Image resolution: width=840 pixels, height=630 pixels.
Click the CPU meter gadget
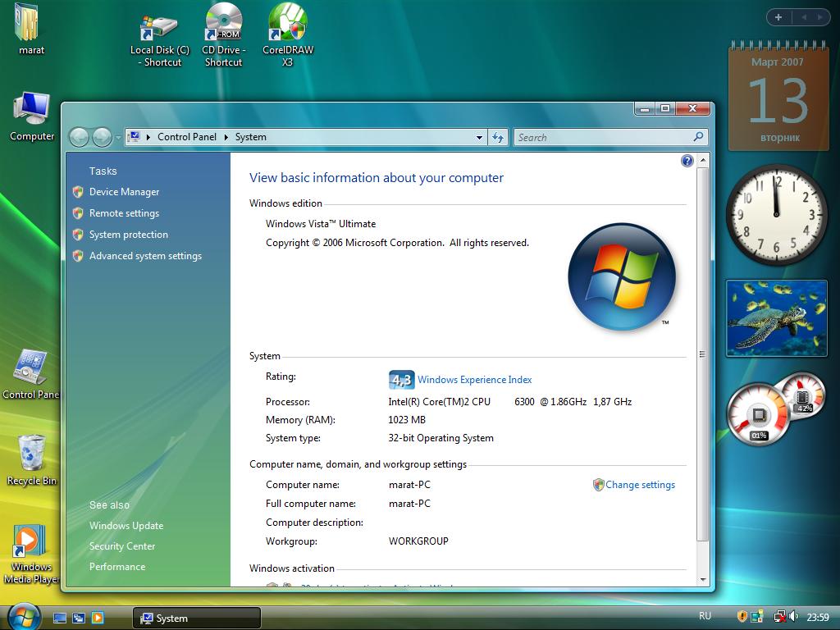tap(776, 409)
